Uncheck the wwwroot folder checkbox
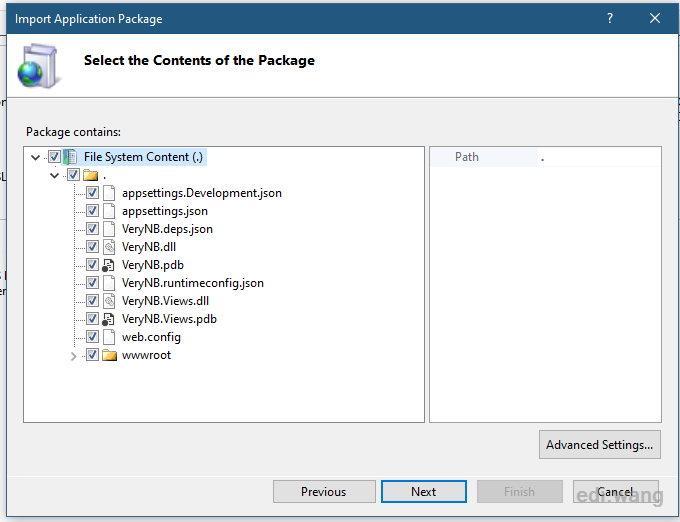The image size is (680, 522). point(92,355)
